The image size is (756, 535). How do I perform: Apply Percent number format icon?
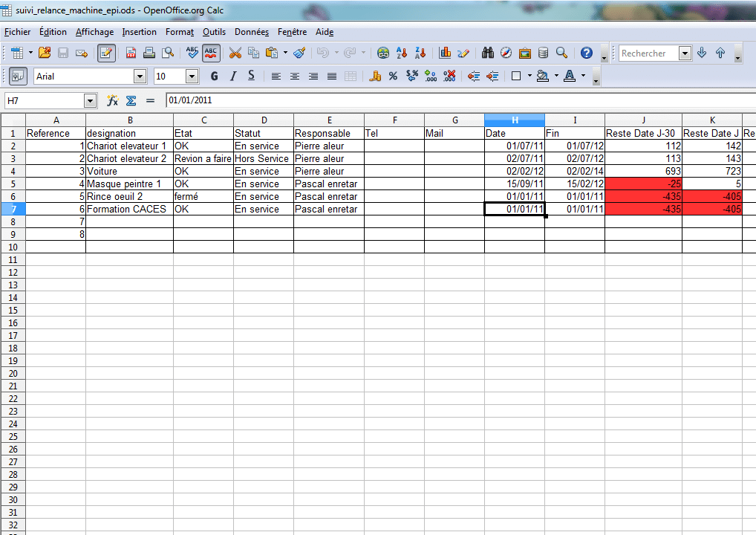(x=394, y=76)
